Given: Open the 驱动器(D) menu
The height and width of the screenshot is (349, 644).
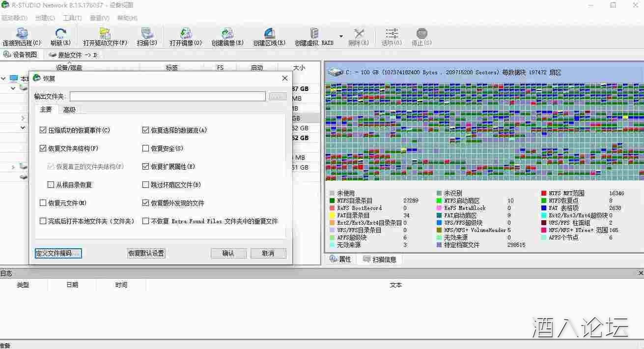Looking at the screenshot, I should [14, 18].
